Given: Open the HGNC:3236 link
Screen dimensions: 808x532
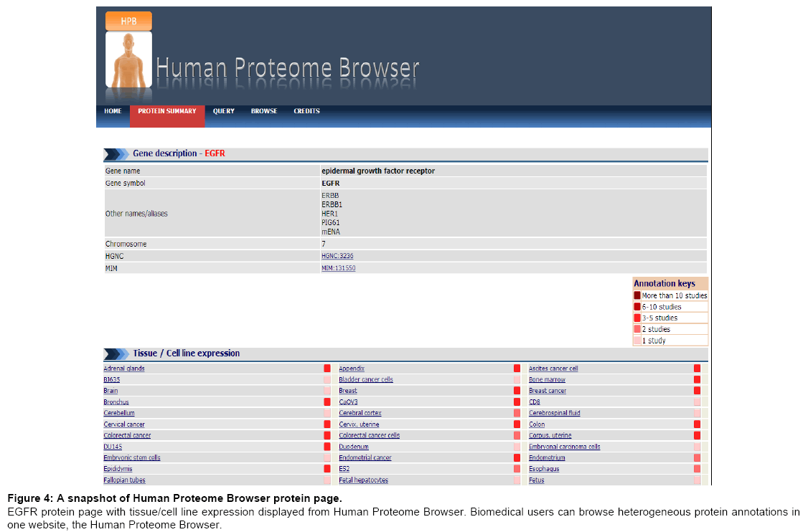Looking at the screenshot, I should click(337, 256).
